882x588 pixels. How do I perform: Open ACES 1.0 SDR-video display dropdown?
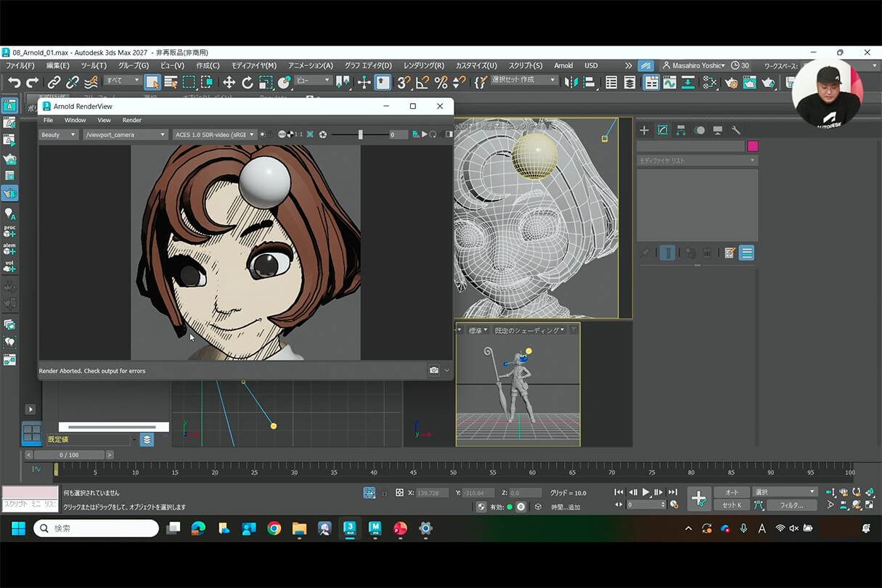click(x=215, y=134)
